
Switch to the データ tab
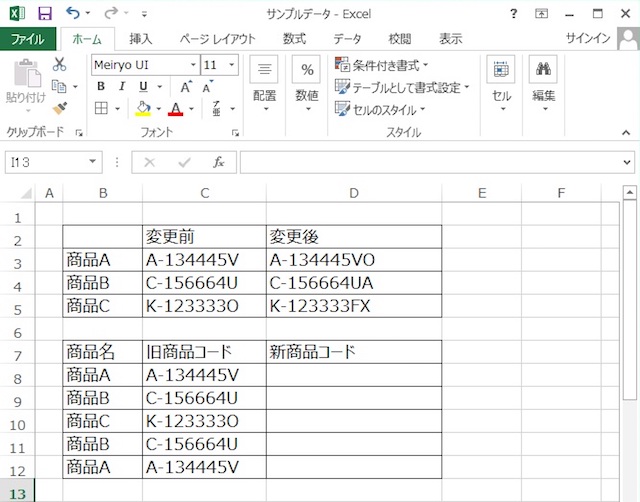click(347, 39)
